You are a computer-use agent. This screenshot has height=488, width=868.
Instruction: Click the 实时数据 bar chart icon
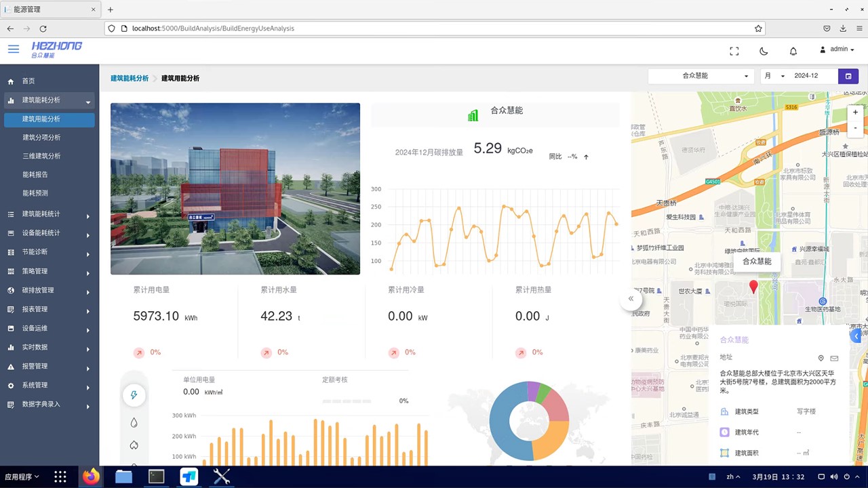[11, 348]
